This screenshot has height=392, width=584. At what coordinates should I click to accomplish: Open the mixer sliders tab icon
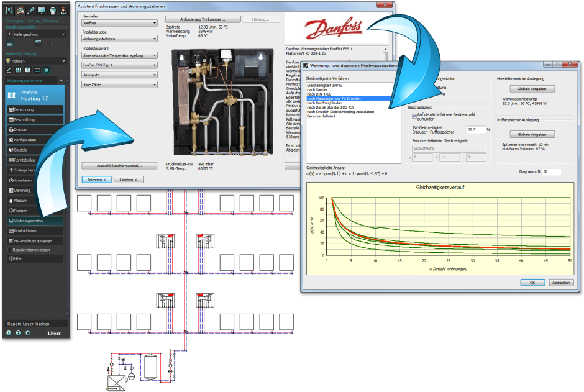[9, 11]
